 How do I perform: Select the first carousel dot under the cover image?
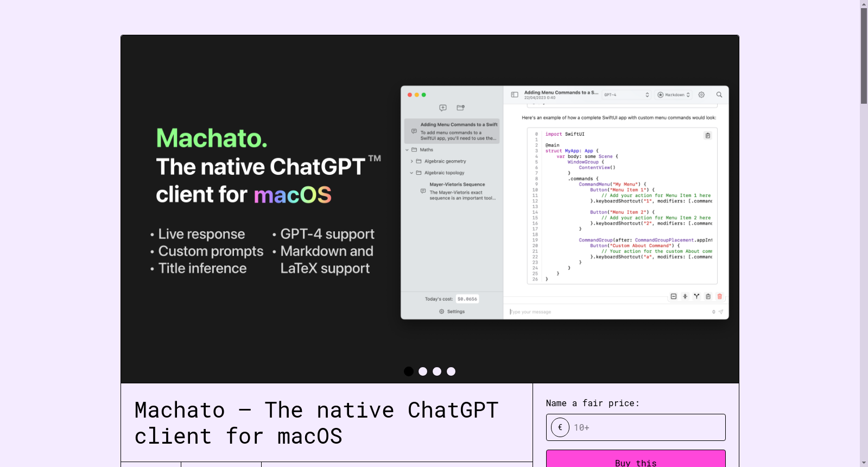409,371
